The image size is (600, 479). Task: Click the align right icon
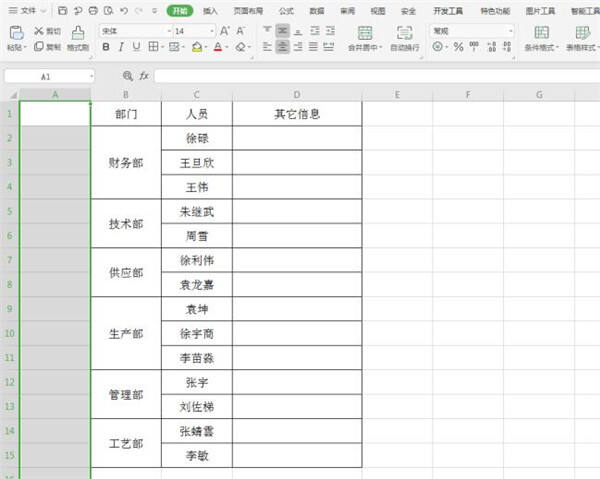tap(298, 47)
